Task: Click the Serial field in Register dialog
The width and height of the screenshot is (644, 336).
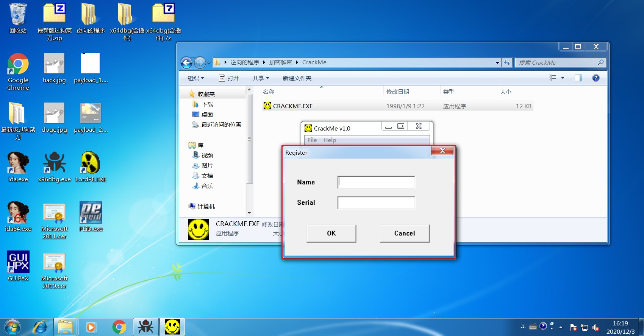Action: tap(376, 202)
